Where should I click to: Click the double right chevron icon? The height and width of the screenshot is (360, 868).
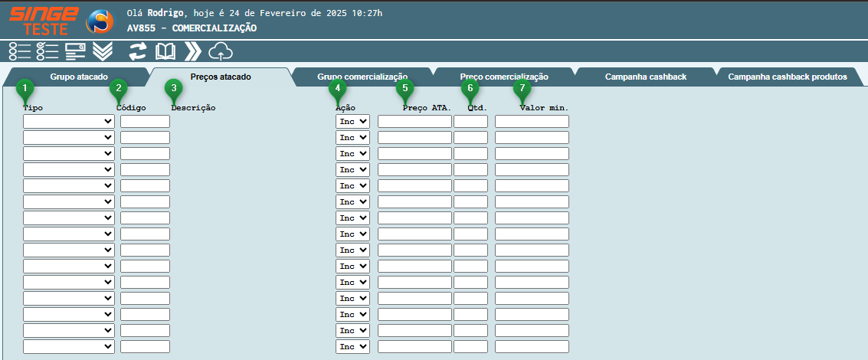click(193, 51)
